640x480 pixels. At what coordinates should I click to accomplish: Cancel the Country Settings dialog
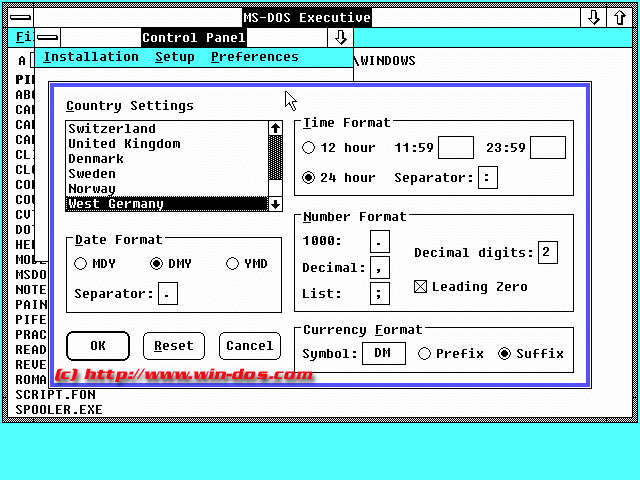(249, 346)
